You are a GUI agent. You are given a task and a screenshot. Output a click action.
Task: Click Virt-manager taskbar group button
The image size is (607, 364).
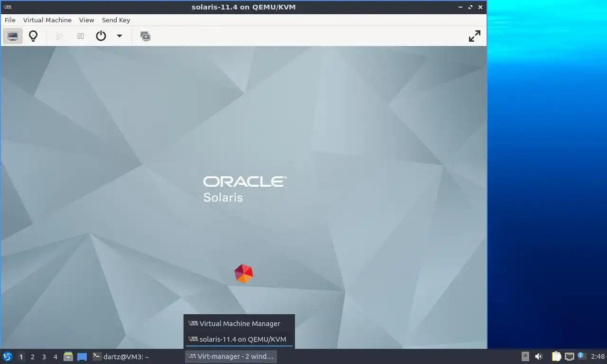click(x=231, y=356)
